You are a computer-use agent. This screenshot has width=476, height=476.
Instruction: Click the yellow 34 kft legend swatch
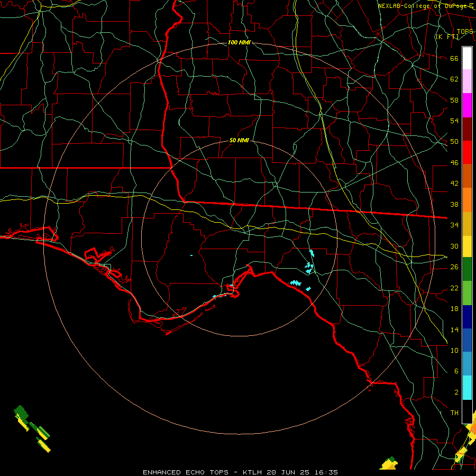pyautogui.click(x=467, y=246)
